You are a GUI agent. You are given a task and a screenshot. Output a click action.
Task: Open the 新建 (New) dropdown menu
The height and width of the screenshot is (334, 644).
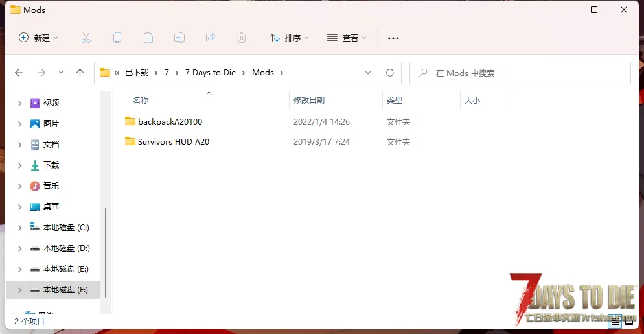[x=38, y=38]
